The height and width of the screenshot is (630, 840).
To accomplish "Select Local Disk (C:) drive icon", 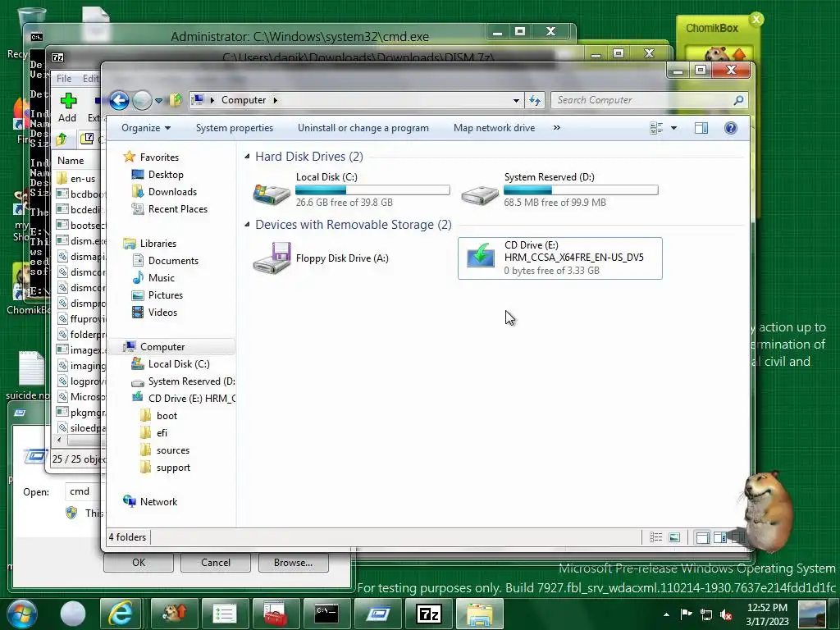I will (x=272, y=193).
